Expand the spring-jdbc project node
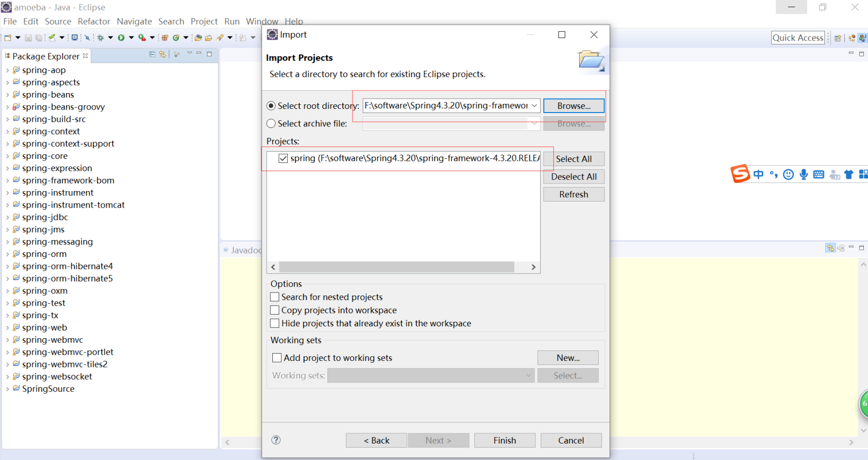 click(x=7, y=217)
